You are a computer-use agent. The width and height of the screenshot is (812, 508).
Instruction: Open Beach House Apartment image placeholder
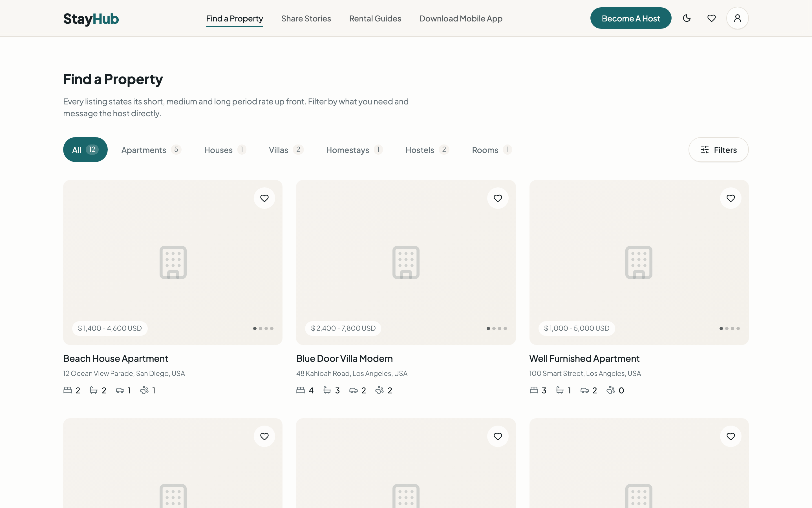173,262
